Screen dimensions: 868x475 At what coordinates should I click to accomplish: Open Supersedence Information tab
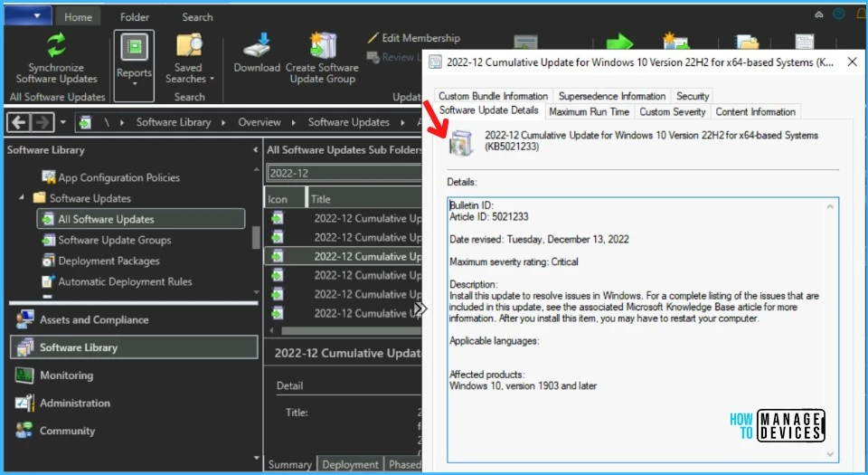point(612,96)
